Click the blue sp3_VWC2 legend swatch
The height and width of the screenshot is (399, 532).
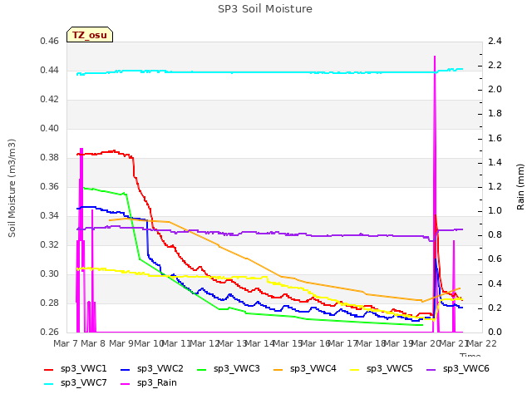tap(126, 369)
